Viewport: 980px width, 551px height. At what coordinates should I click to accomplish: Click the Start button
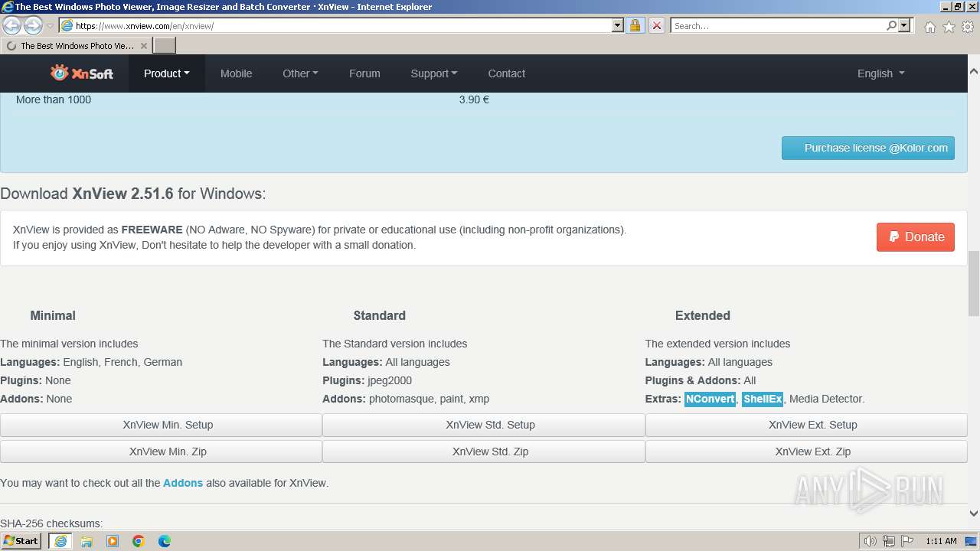(x=21, y=541)
